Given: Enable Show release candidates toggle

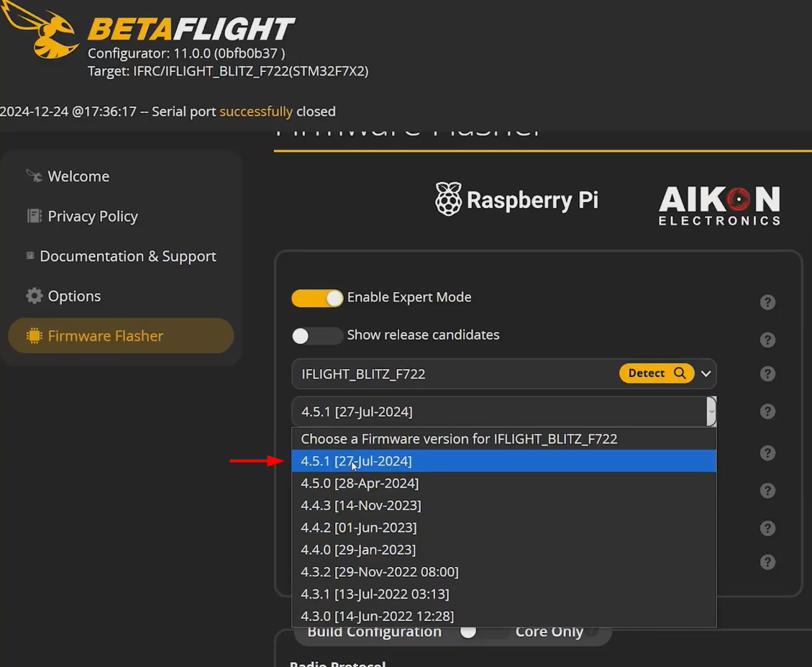Looking at the screenshot, I should (317, 335).
